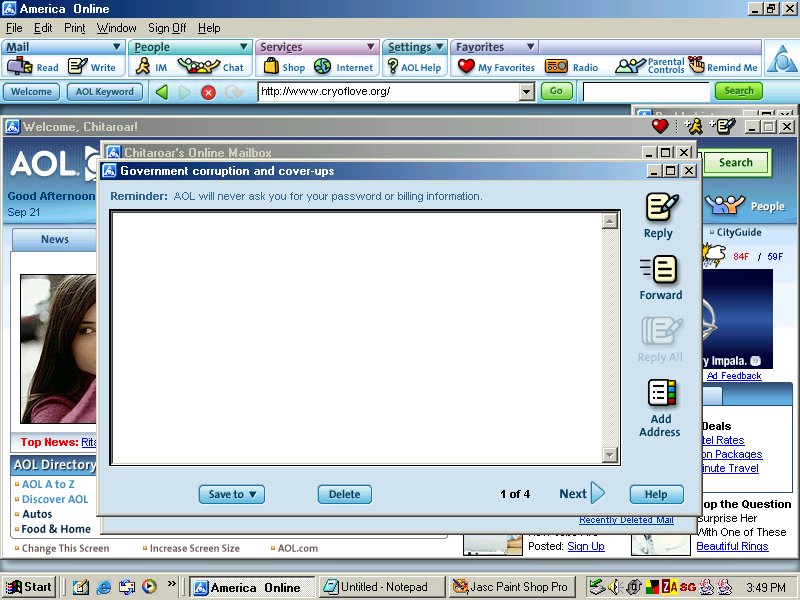Click the AOL A to Z directory link
This screenshot has height=600, width=800.
point(48,484)
